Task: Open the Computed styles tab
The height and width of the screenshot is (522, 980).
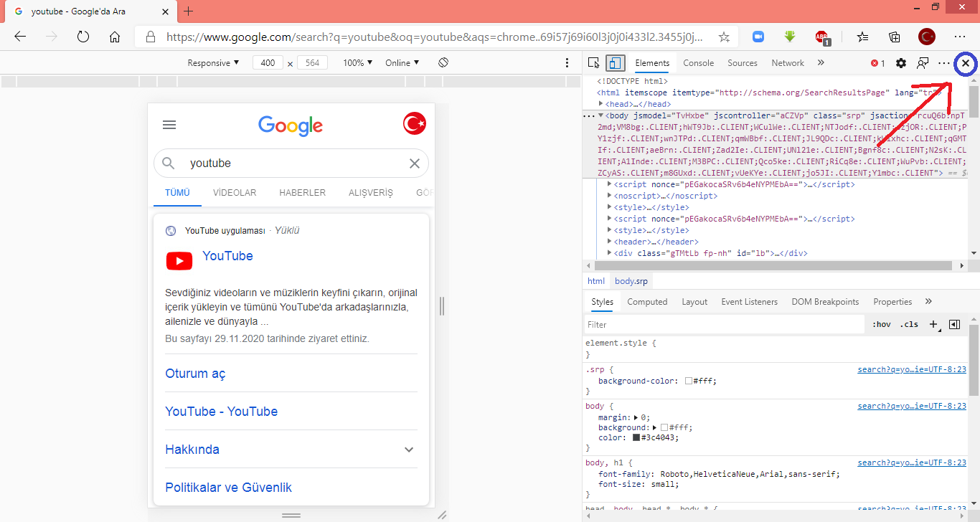Action: coord(647,302)
